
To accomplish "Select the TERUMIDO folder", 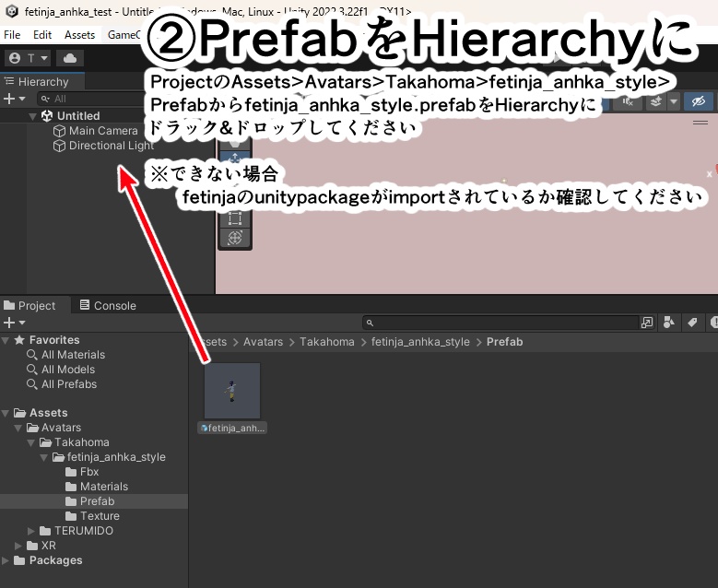I will pos(84,531).
